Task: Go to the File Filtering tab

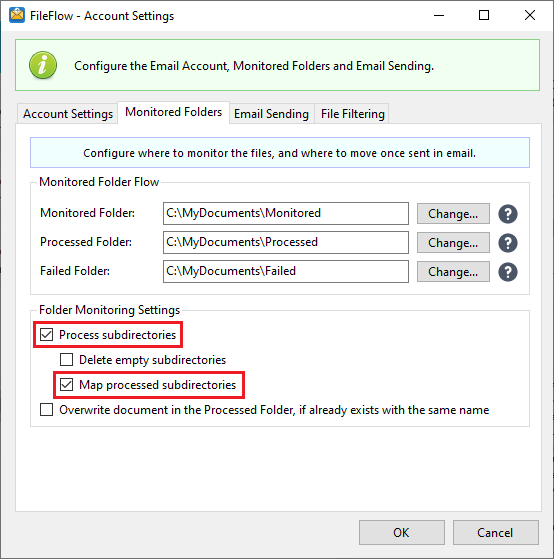Action: click(x=352, y=114)
